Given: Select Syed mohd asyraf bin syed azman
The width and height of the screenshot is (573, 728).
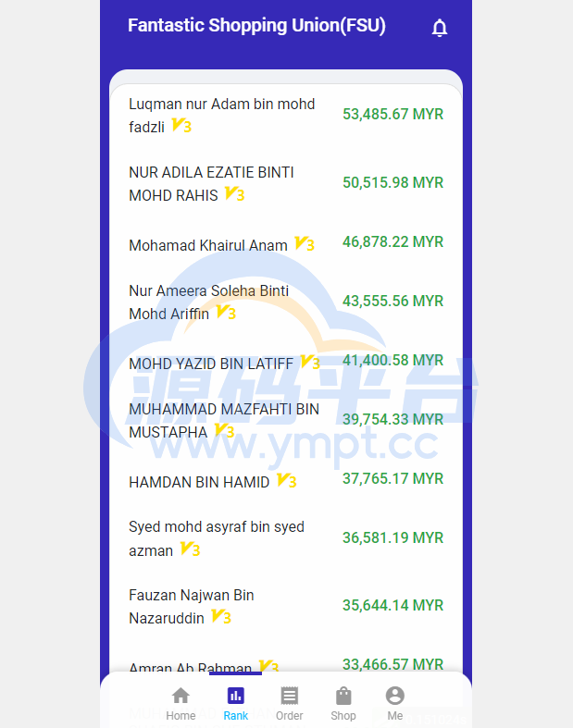Looking at the screenshot, I should pos(216,538).
